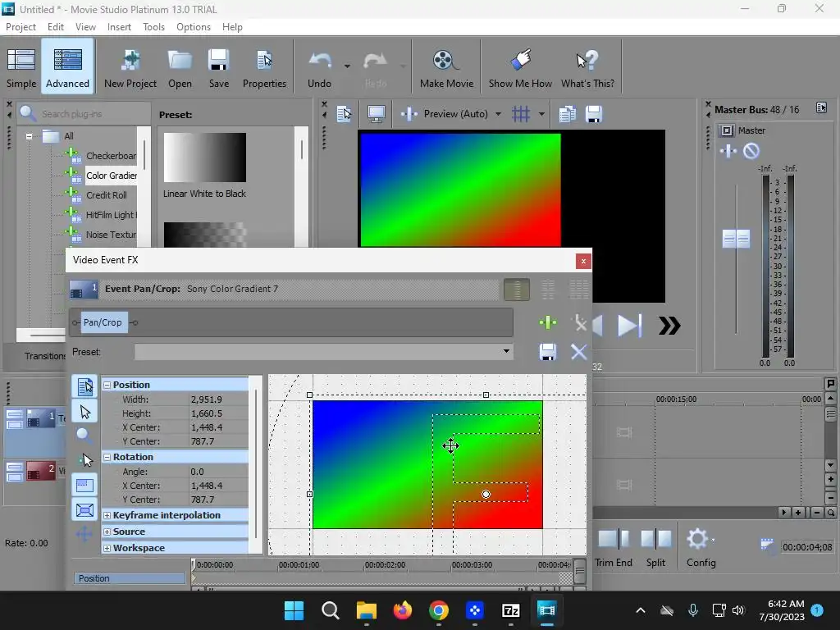The image size is (840, 630).
Task: Select Credit Roll generator in the tree
Action: click(x=107, y=195)
